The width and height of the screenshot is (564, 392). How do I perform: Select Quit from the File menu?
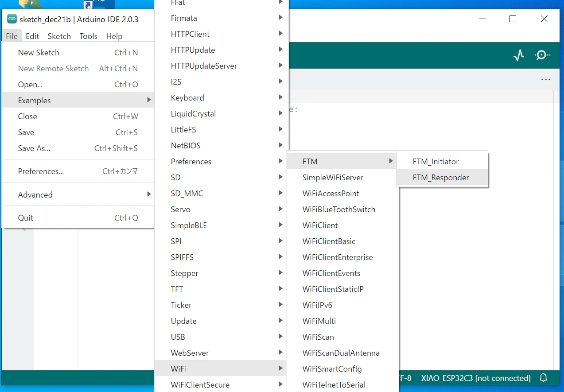(x=78, y=217)
